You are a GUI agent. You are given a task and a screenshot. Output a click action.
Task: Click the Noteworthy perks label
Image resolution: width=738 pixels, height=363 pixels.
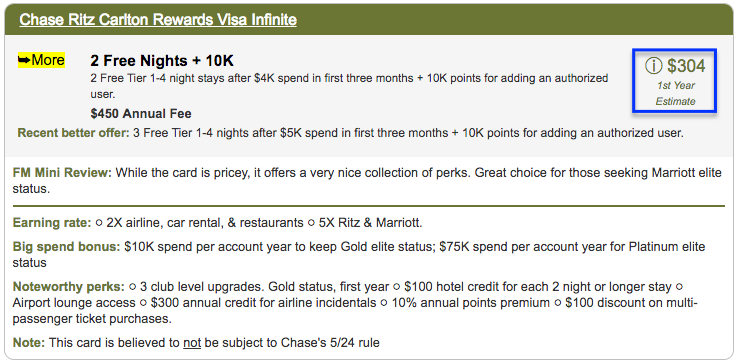(69, 286)
